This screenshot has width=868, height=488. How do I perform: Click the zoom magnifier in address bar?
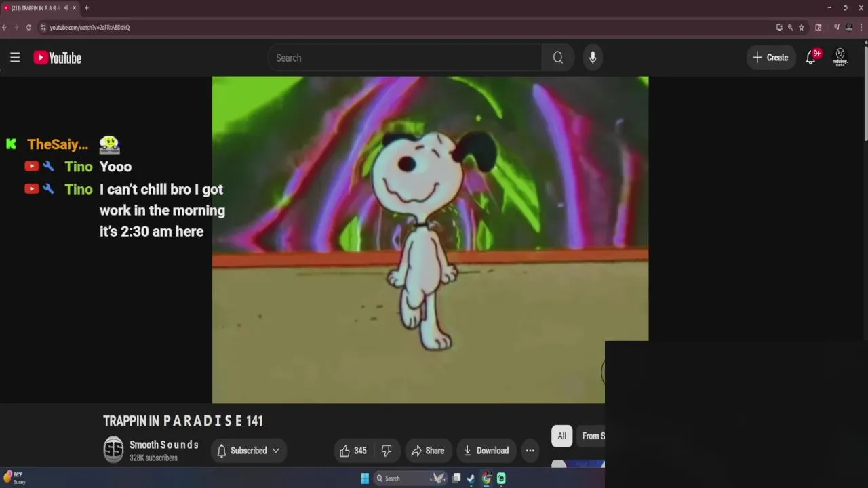tap(790, 27)
